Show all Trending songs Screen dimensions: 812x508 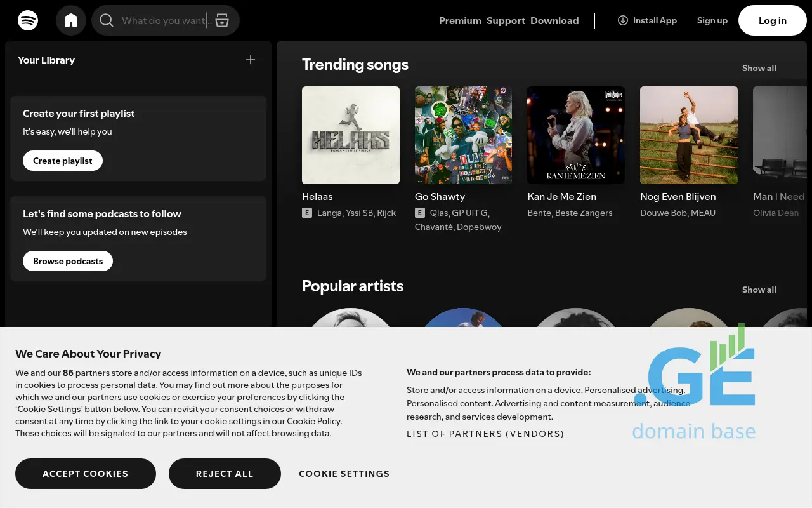point(759,68)
